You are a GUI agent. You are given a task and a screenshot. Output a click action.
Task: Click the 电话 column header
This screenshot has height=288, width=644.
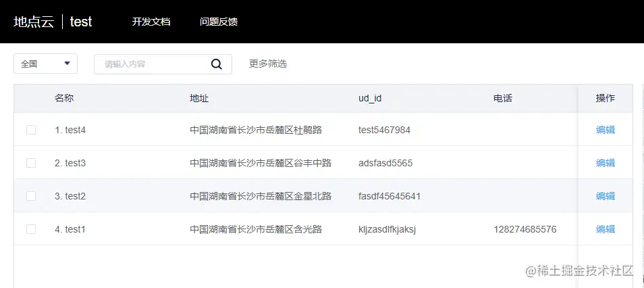click(503, 98)
